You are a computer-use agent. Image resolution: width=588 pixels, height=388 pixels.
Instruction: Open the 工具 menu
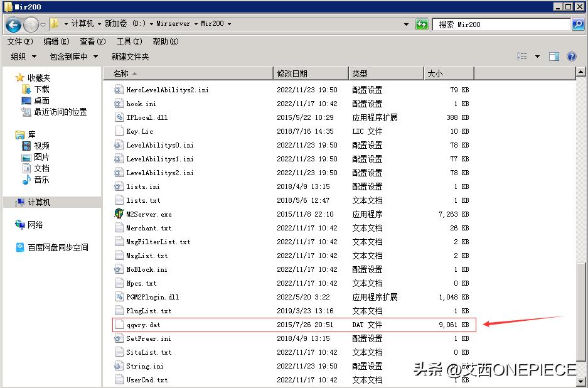tap(128, 42)
